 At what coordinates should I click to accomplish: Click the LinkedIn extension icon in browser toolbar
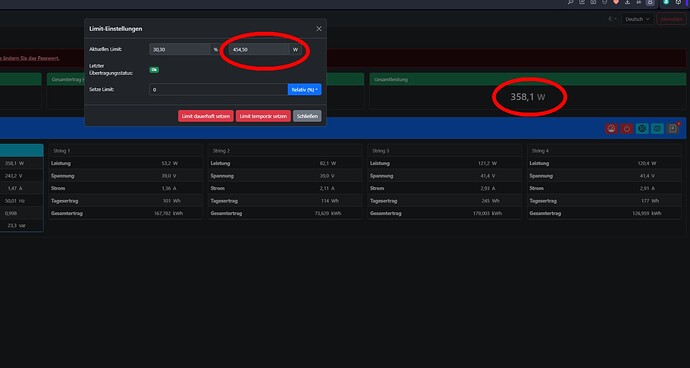(x=639, y=2)
